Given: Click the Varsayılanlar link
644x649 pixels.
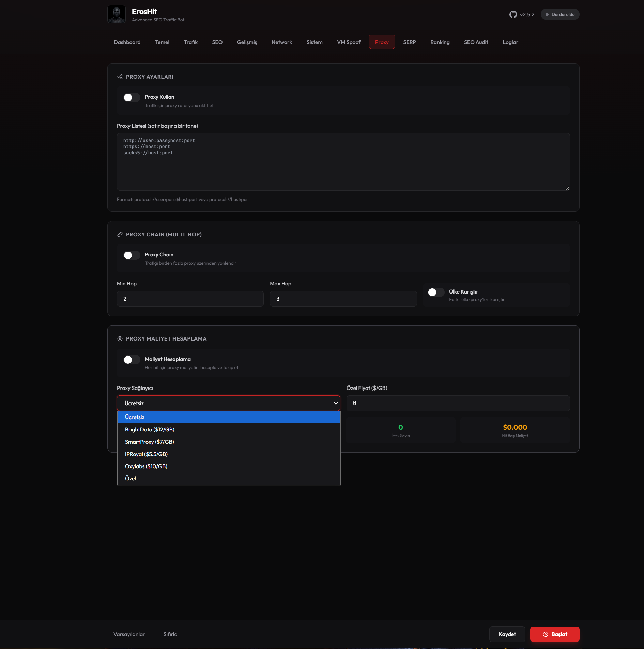Looking at the screenshot, I should tap(129, 634).
